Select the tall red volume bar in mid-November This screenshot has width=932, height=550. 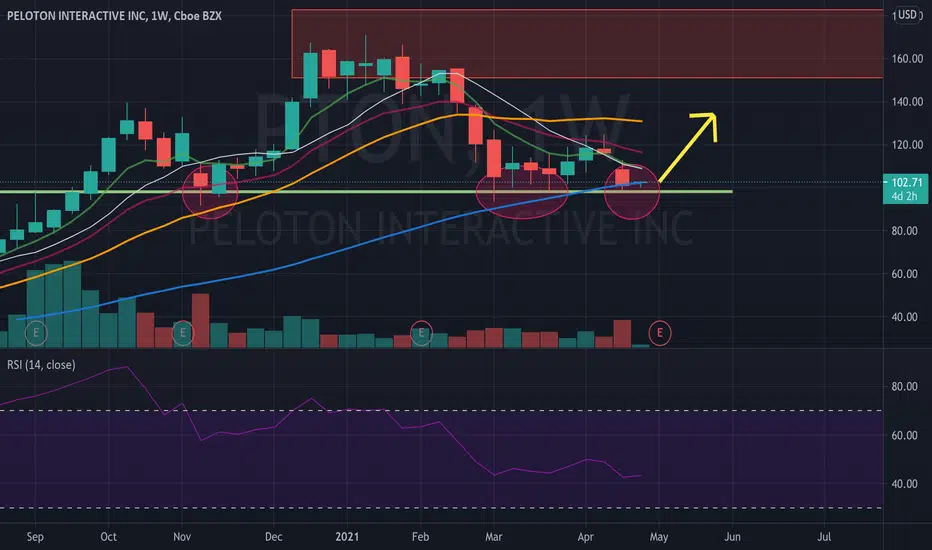click(200, 320)
